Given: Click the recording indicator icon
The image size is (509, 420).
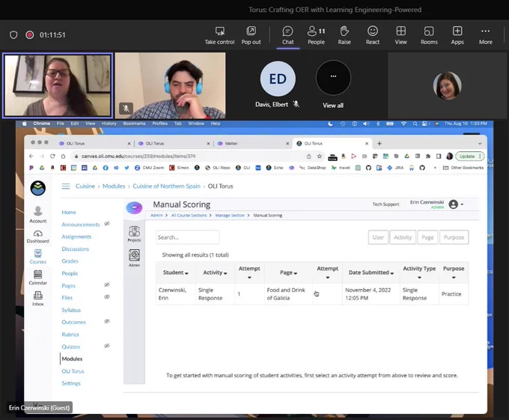Looking at the screenshot, I should pos(29,34).
